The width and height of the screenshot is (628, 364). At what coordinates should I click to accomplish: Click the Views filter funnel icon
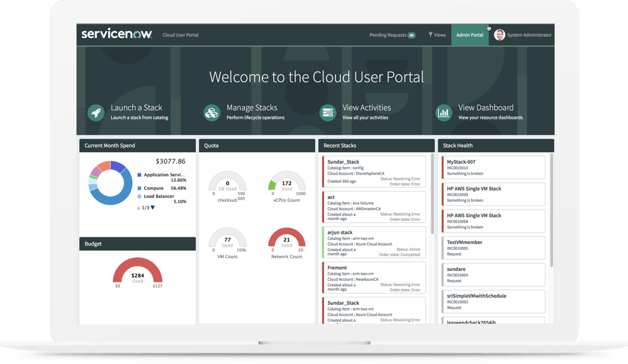click(x=430, y=34)
